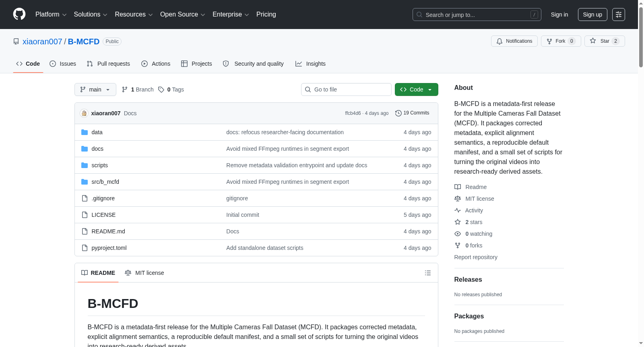Open the green Code dropdown button
Viewport: 644px width, 347px height.
417,89
